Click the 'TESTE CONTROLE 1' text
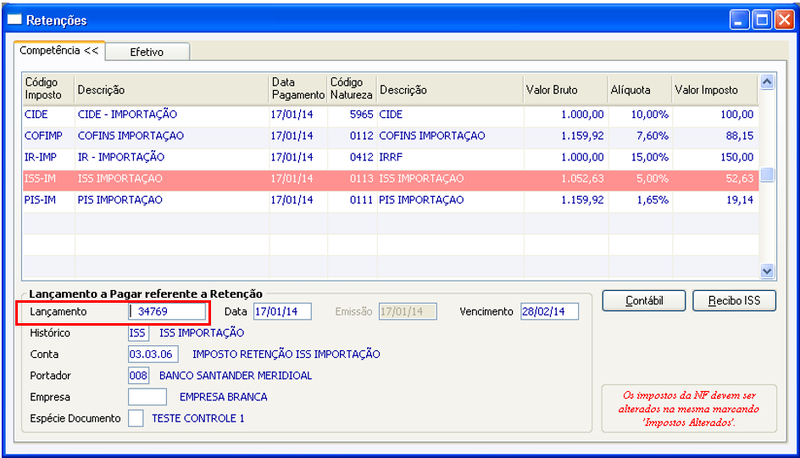800x458 pixels. (x=198, y=418)
